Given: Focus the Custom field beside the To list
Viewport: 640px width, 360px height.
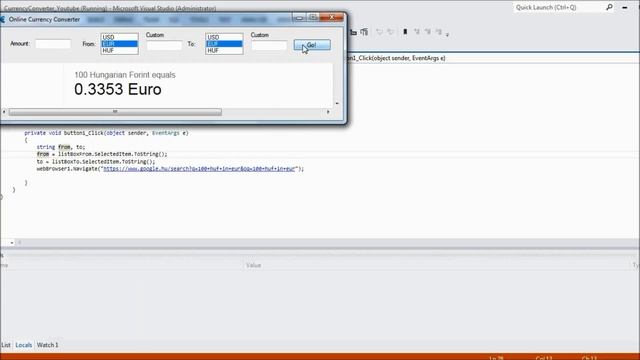Looking at the screenshot, I should 269,45.
